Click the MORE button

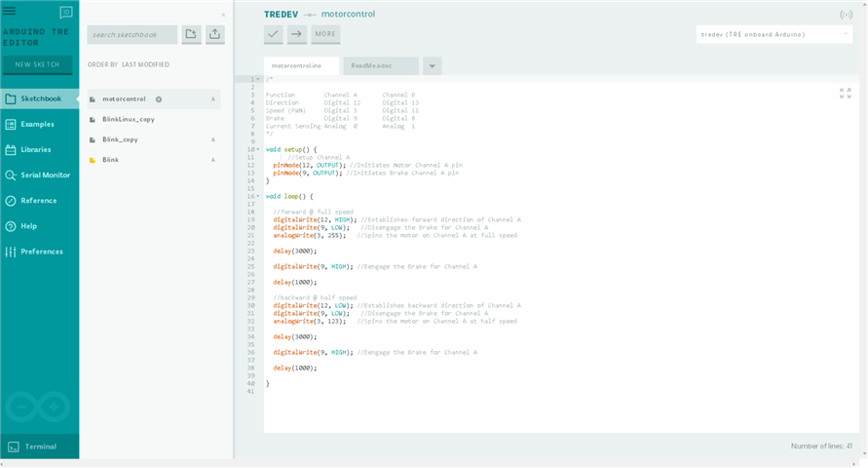pos(325,34)
